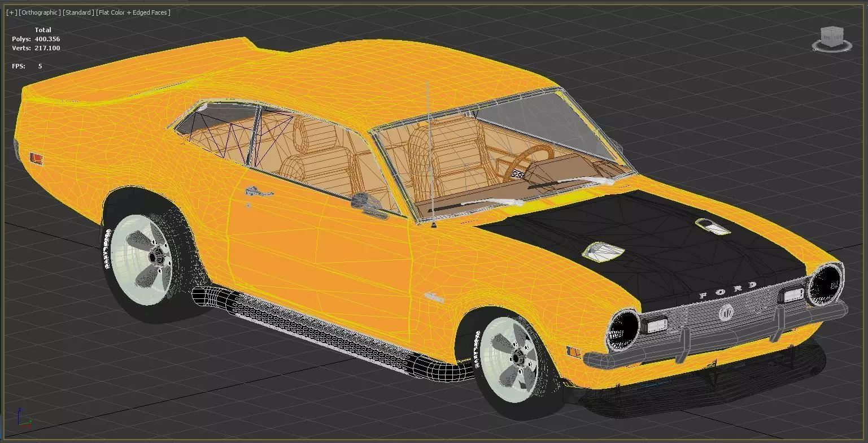Click the rear tail light
Screen dimensions: 868x443
click(x=36, y=158)
